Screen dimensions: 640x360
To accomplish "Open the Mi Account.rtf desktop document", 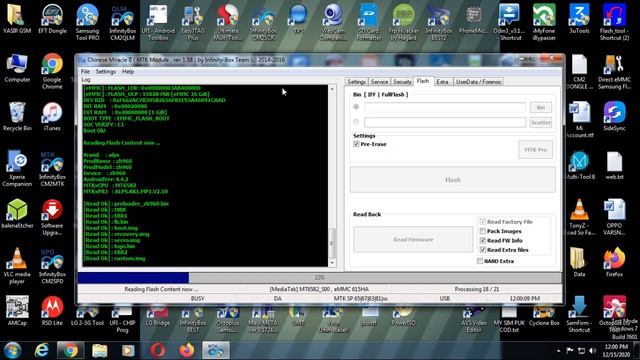I will tap(579, 120).
